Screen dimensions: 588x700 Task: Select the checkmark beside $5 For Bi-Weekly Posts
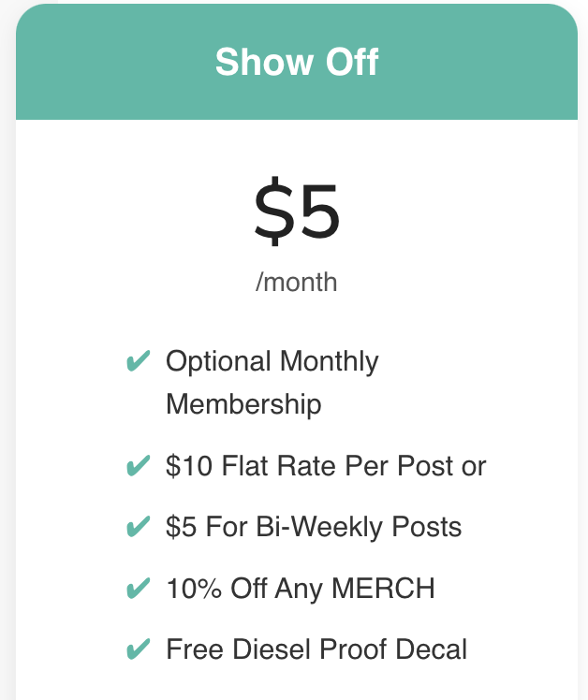pyautogui.click(x=138, y=527)
